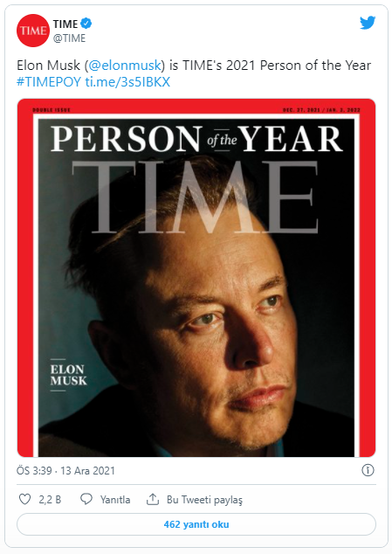392x554 pixels.
Task: Follow the ti.me/3s5IBKX short link
Action: click(x=127, y=82)
